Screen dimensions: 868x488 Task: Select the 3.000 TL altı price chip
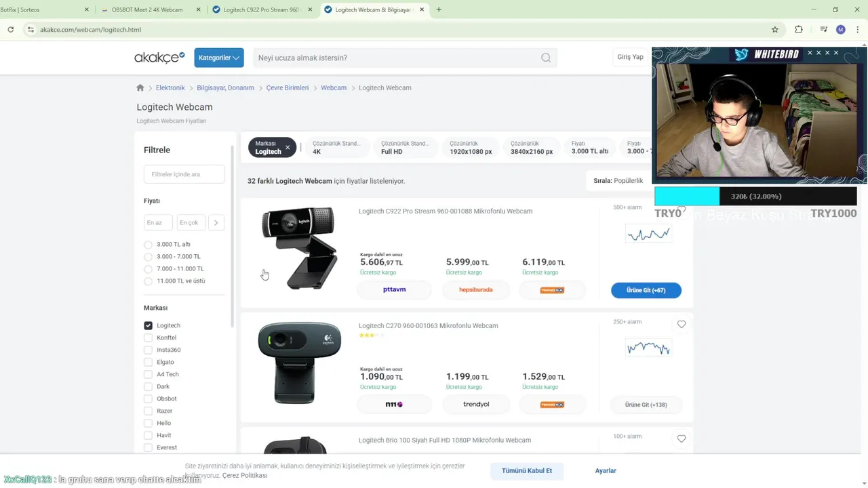(590, 147)
